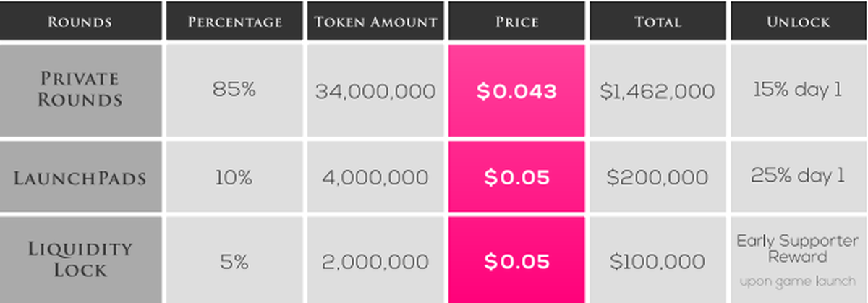Click the 2,000,000 token amount cell
This screenshot has width=868, height=303.
pos(375,261)
